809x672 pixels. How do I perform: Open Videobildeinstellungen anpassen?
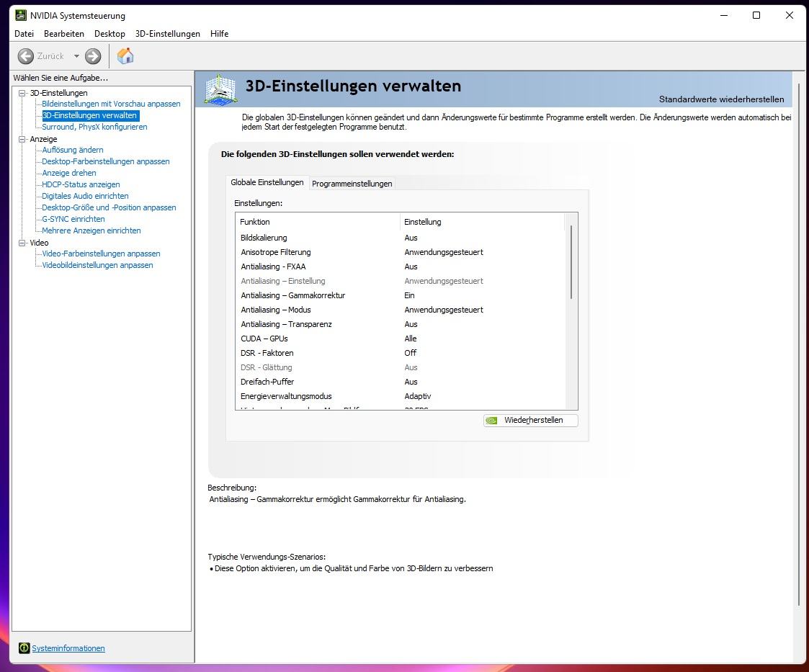[x=97, y=265]
